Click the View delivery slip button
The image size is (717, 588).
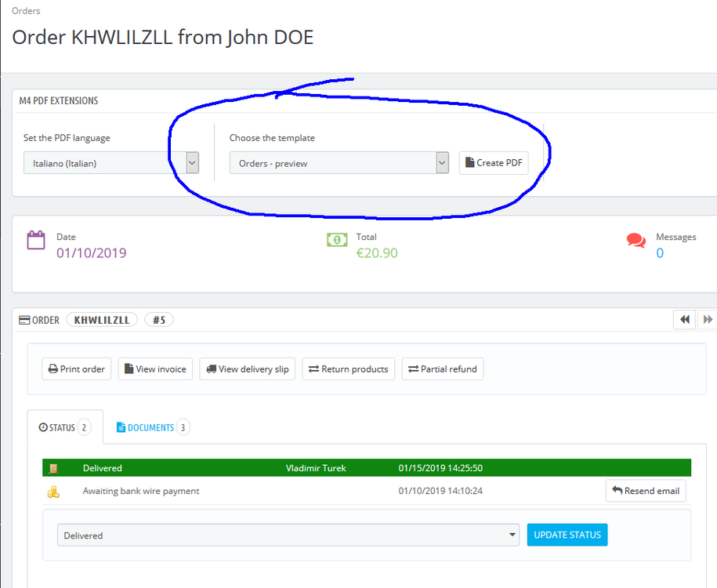tap(248, 368)
